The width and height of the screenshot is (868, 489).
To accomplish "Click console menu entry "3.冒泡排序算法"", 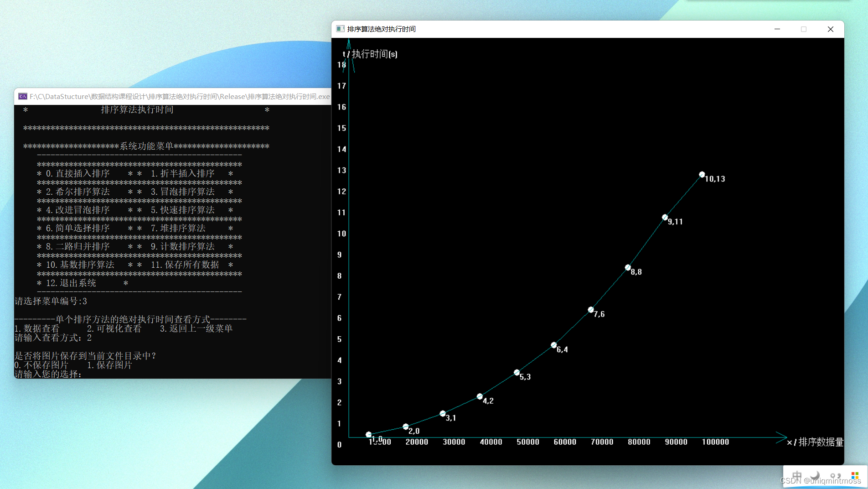I will coord(183,192).
